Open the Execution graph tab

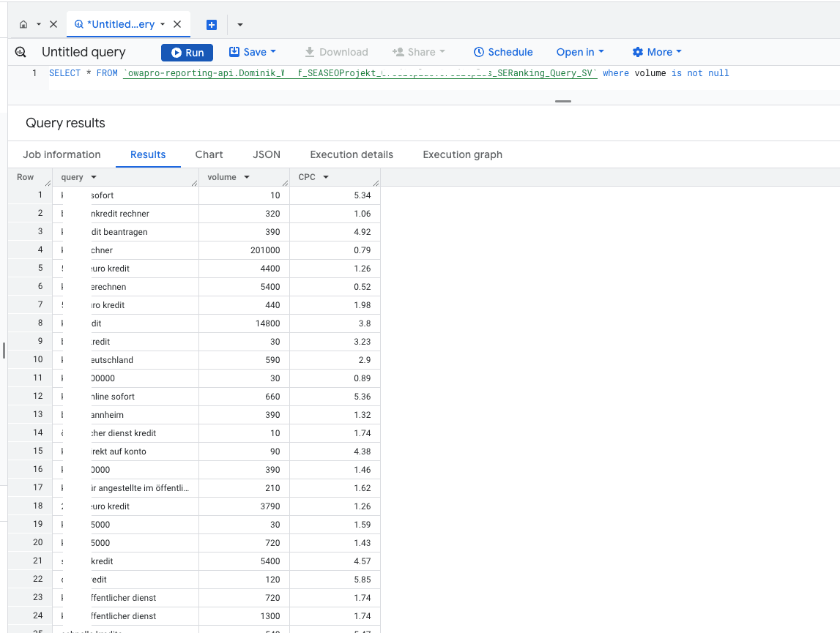click(462, 154)
